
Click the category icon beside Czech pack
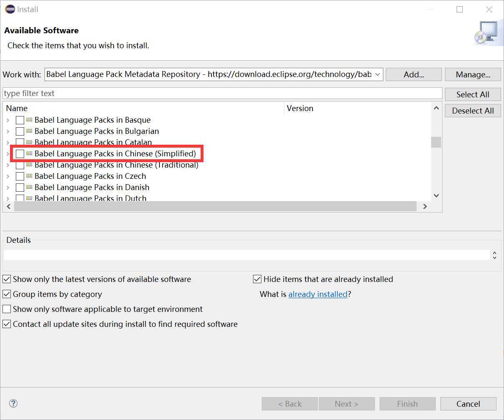(x=29, y=176)
